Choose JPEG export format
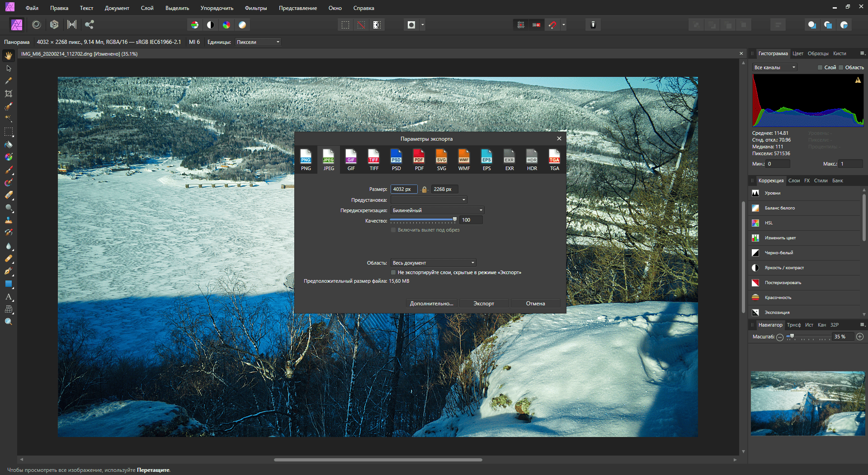This screenshot has width=868, height=475. tap(329, 160)
